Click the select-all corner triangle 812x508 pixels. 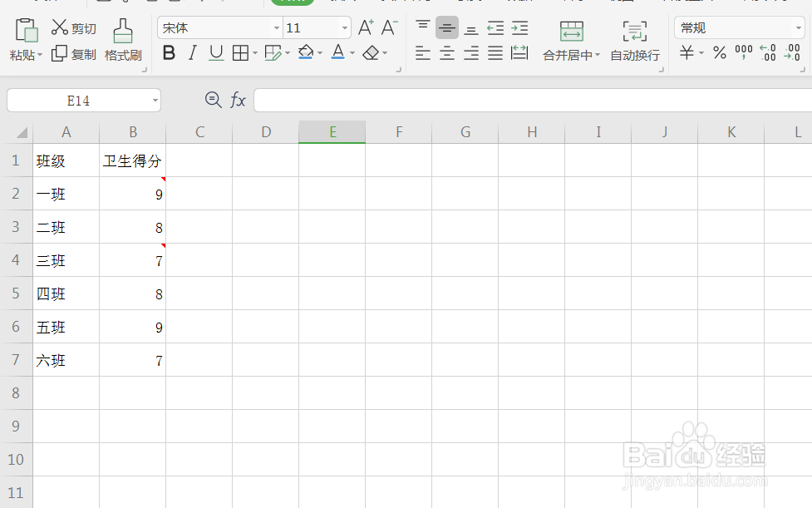(x=22, y=134)
